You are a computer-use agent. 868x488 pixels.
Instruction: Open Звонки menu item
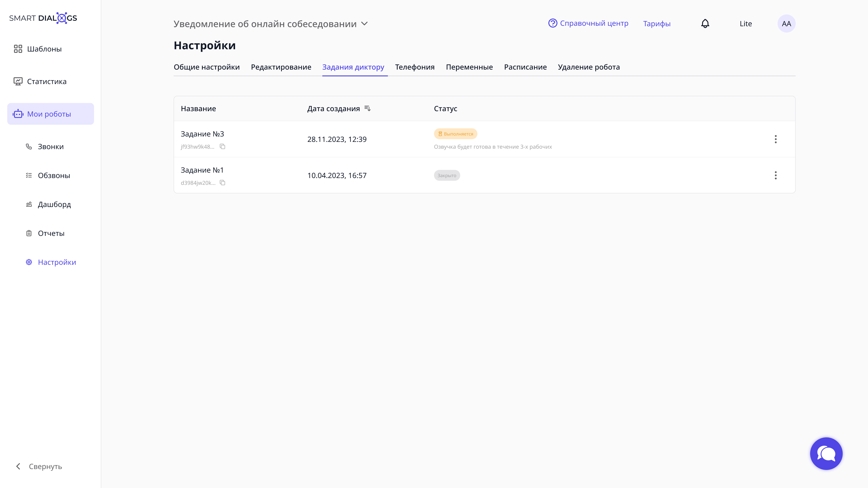pyautogui.click(x=51, y=146)
